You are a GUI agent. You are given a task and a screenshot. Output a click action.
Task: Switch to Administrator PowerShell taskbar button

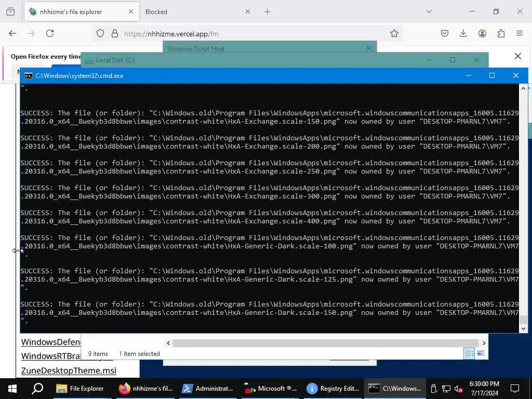(208, 389)
